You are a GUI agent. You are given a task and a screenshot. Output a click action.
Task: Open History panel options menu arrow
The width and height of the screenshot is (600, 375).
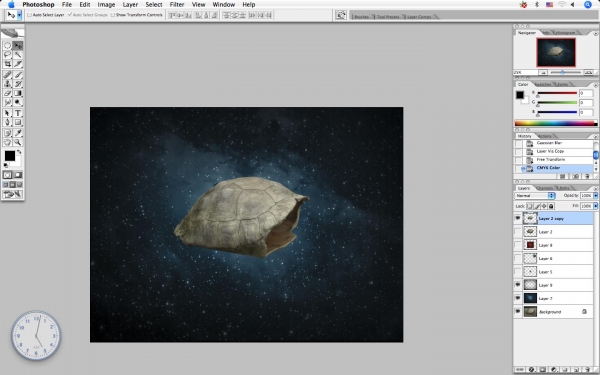point(595,137)
